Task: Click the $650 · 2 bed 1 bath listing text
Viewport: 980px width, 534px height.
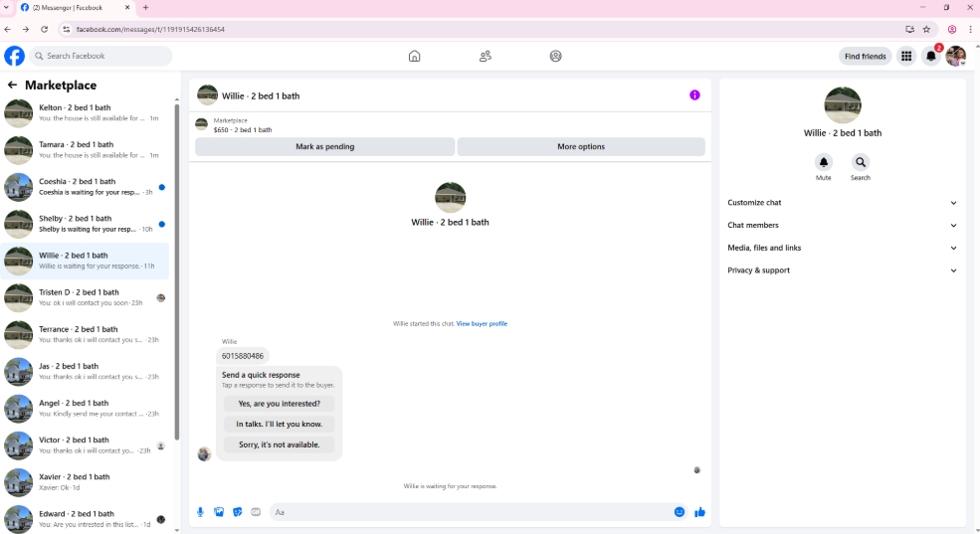Action: [x=243, y=130]
